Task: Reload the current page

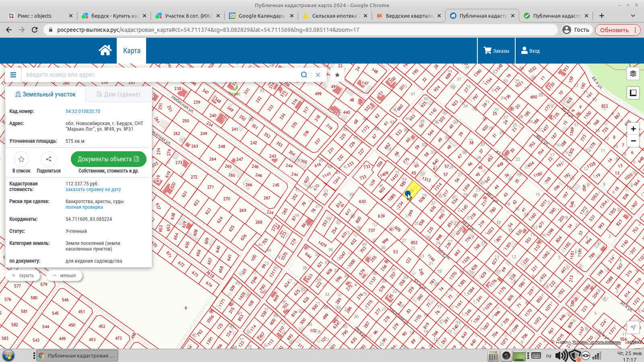Action: [x=35, y=30]
